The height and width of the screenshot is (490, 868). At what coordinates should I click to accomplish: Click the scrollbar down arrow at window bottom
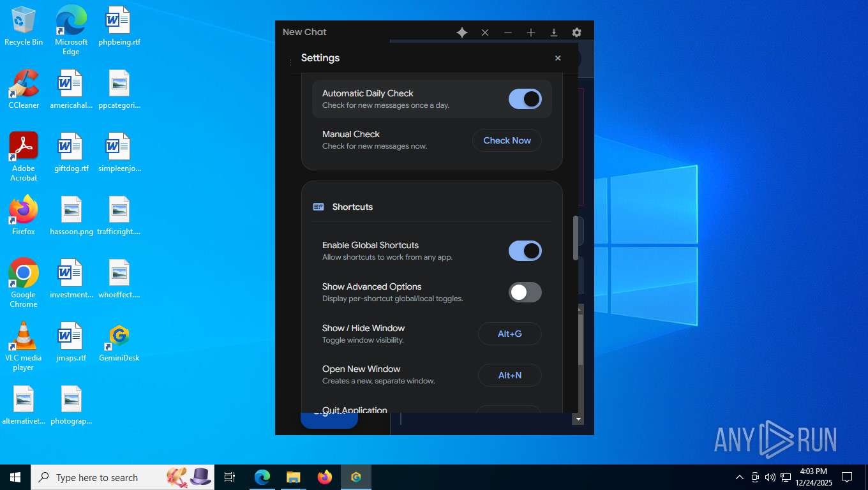pos(578,419)
